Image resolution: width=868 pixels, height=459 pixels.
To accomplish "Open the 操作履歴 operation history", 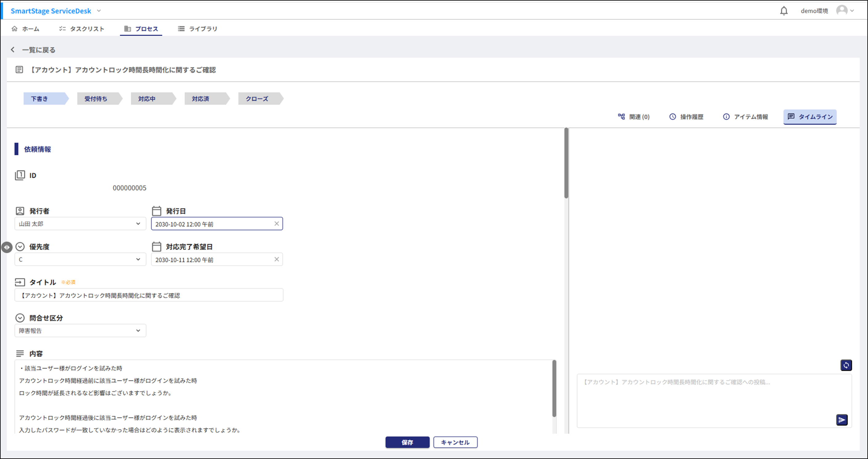I will pyautogui.click(x=686, y=117).
